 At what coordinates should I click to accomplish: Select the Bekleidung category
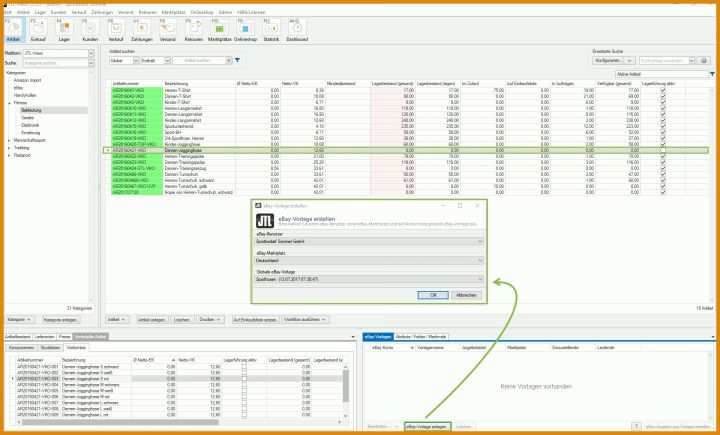pyautogui.click(x=31, y=110)
